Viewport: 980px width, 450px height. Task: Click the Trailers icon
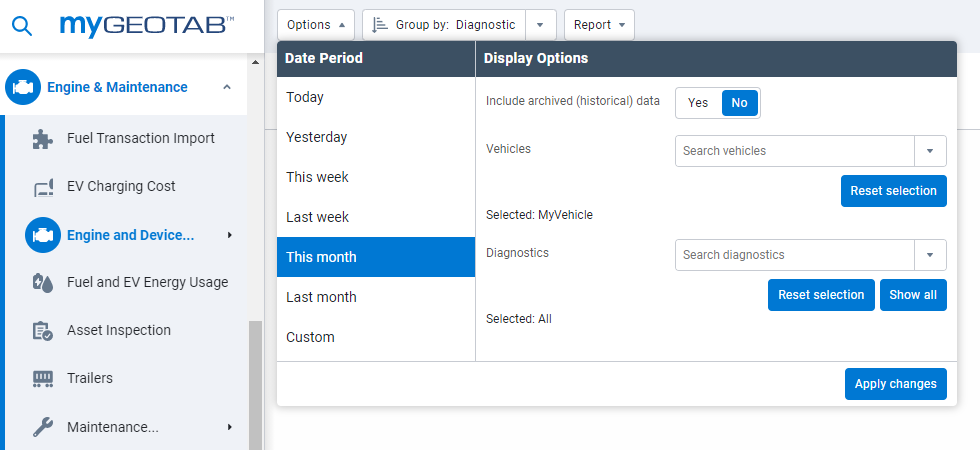[42, 379]
